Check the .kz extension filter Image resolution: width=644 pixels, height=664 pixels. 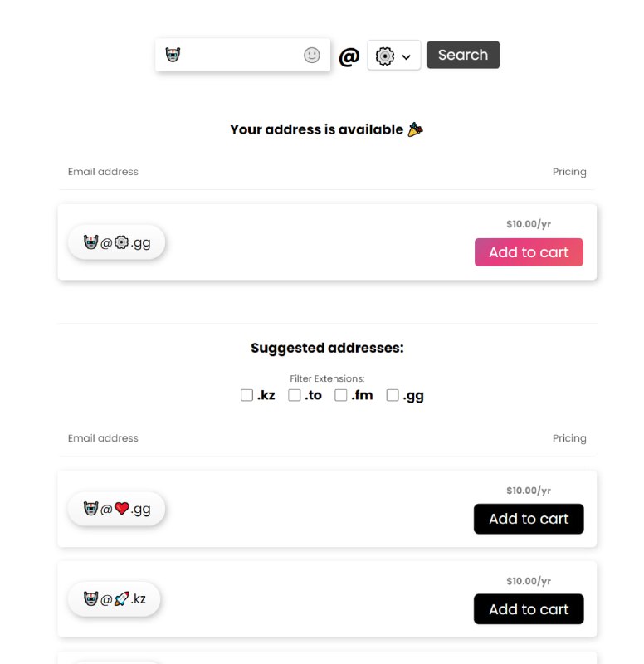(x=246, y=395)
